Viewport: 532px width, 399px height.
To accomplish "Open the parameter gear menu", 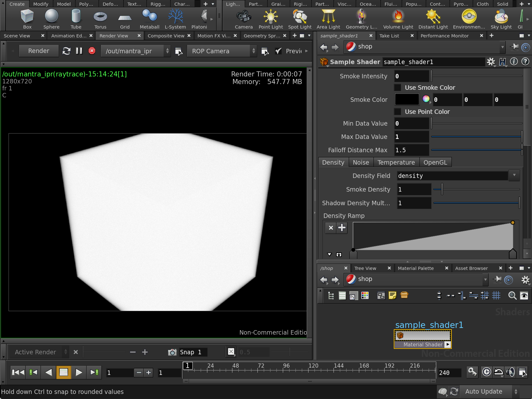I will coord(491,62).
